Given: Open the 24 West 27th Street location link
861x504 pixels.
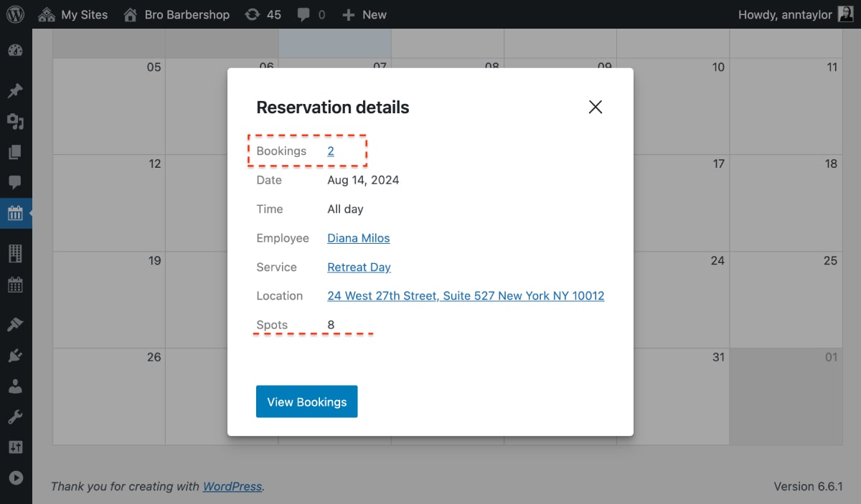Looking at the screenshot, I should click(x=466, y=295).
